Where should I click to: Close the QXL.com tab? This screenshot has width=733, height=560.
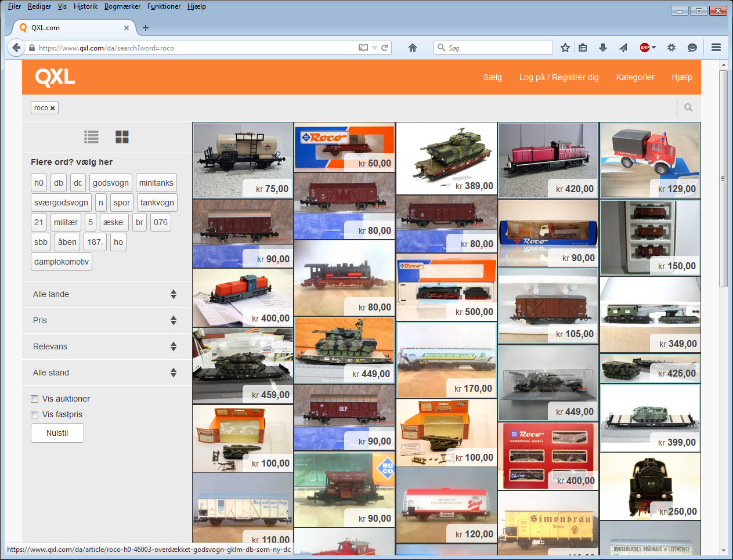click(127, 28)
